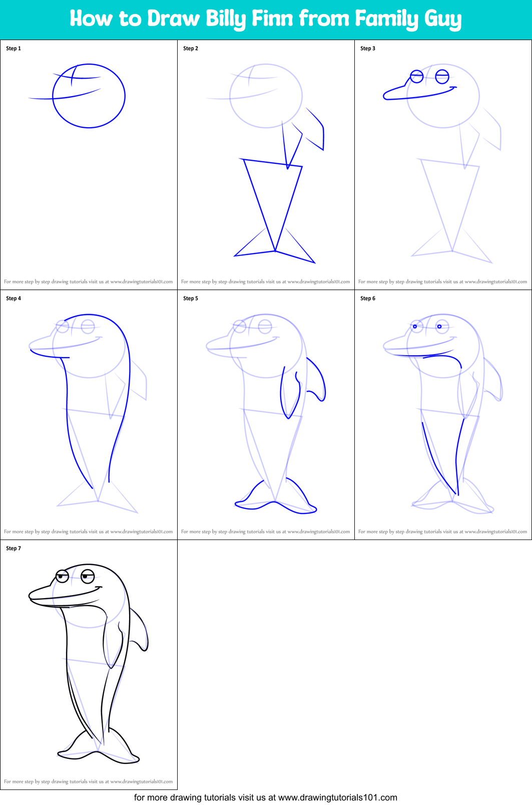Select the Step 3 drawing thumbnail
Screen dimensions: 532x805
point(443,165)
